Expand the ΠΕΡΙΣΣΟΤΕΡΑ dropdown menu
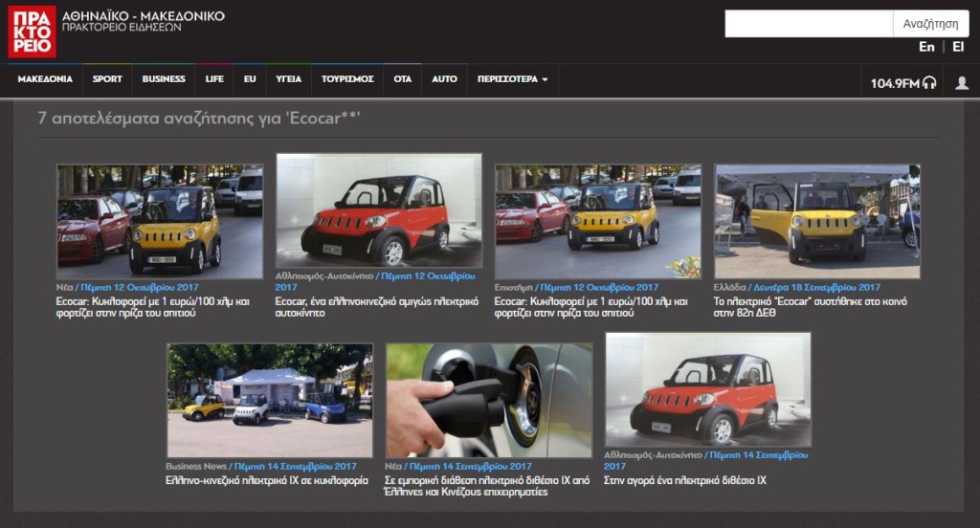This screenshot has width=980, height=528. (512, 79)
